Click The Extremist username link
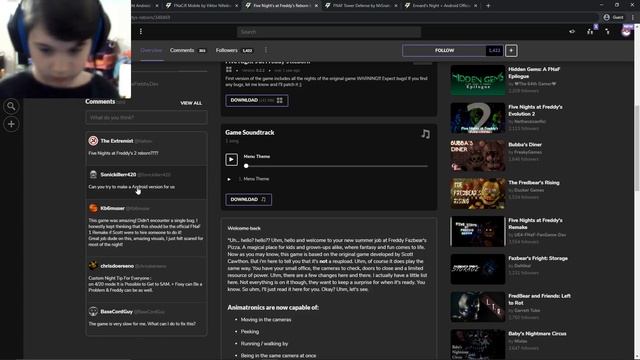640x360 pixels. point(117,141)
